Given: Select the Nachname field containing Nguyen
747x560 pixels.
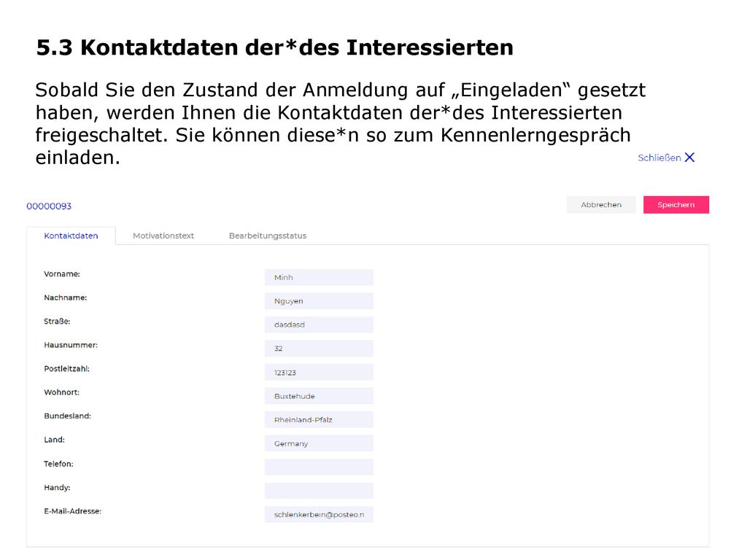Looking at the screenshot, I should point(320,301).
